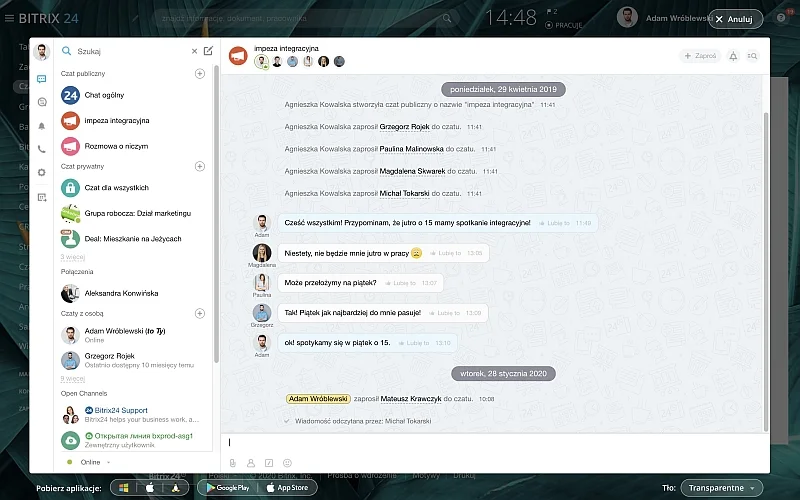Open Magdalena Skwarek profile link
The width and height of the screenshot is (800, 500).
click(x=412, y=171)
